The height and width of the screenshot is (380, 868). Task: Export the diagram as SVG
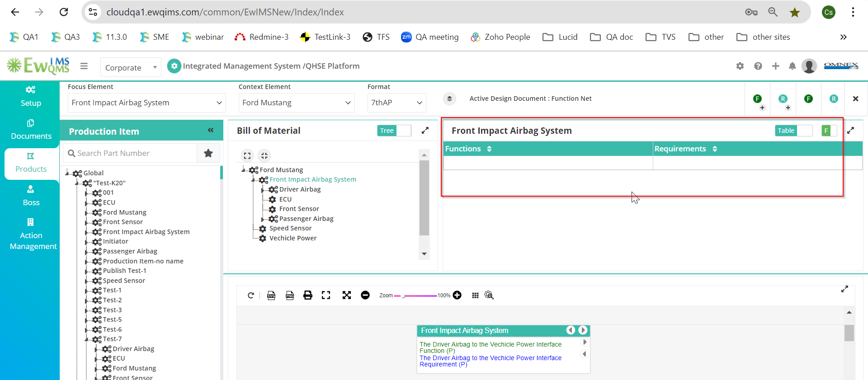[x=271, y=296]
